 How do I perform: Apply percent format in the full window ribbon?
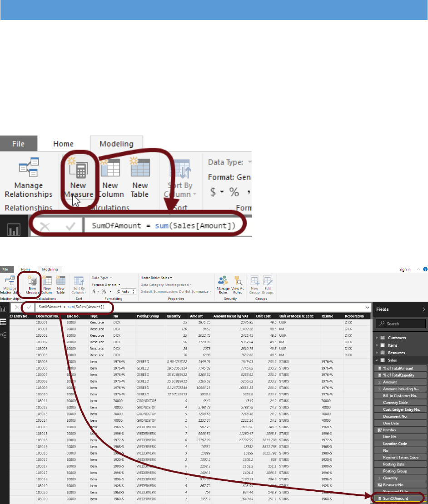pos(104,291)
